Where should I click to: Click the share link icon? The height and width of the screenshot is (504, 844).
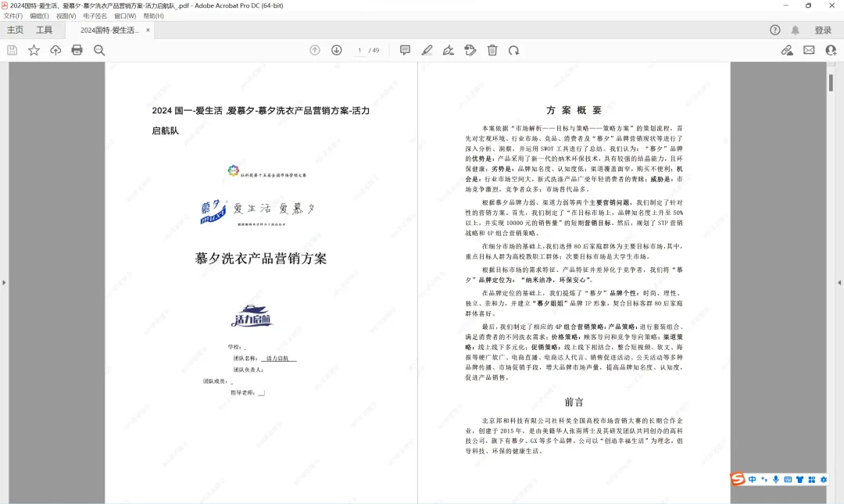click(x=788, y=50)
